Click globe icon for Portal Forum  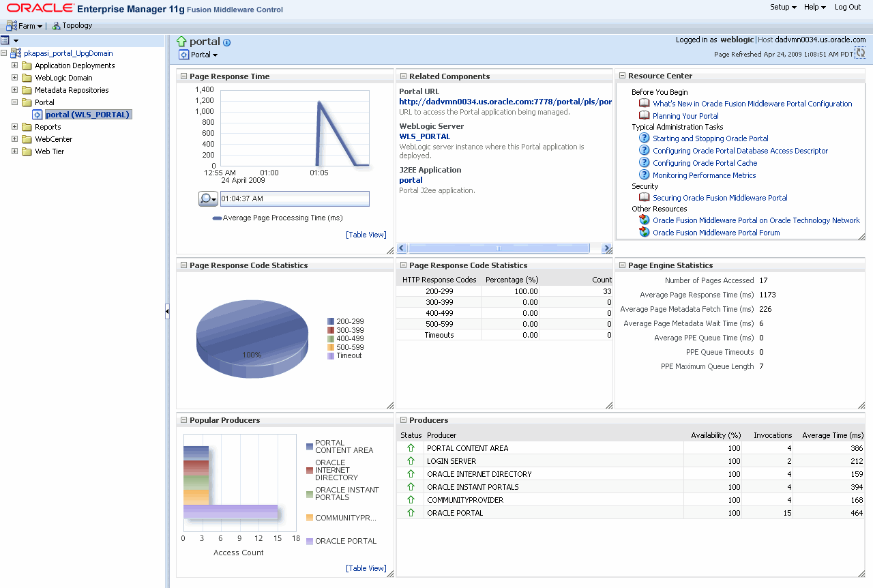coord(644,232)
